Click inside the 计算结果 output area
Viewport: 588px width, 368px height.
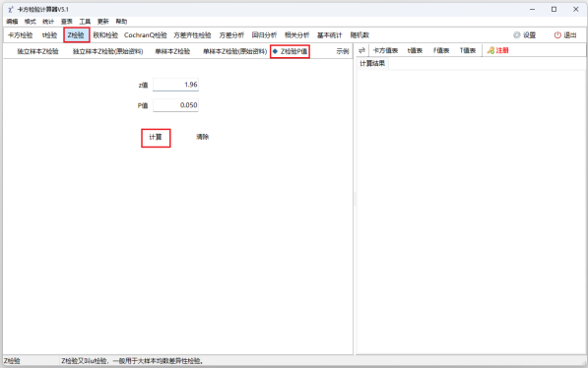point(471,212)
